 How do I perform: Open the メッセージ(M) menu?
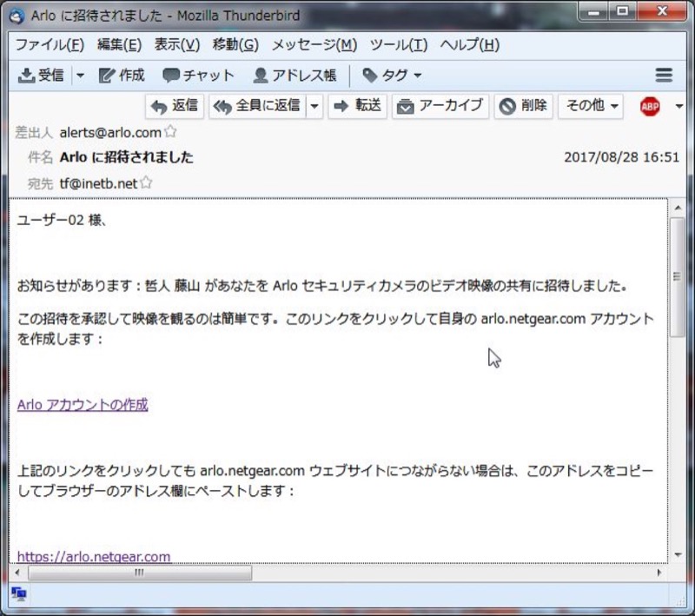coord(314,45)
